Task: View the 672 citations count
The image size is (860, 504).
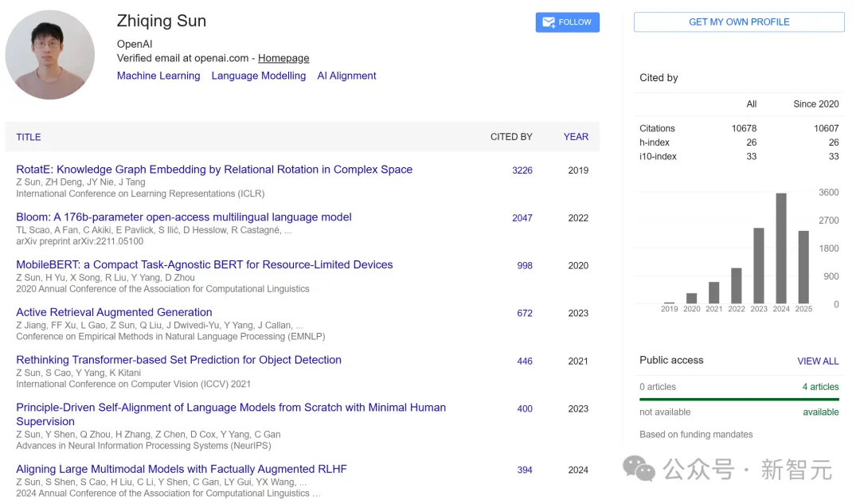Action: pos(525,314)
